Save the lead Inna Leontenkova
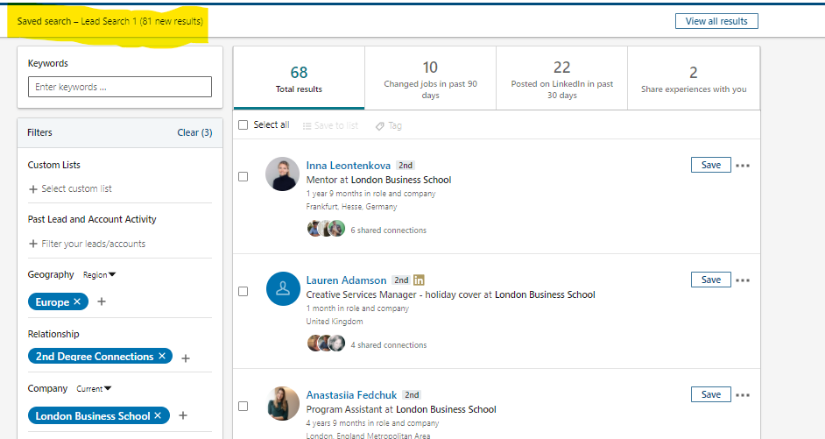The height and width of the screenshot is (439, 825). 711,165
